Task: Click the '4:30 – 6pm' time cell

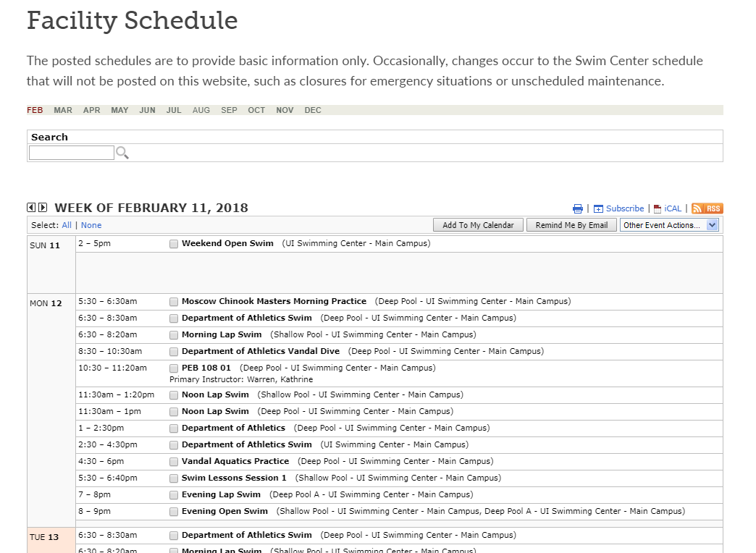Action: click(x=101, y=461)
